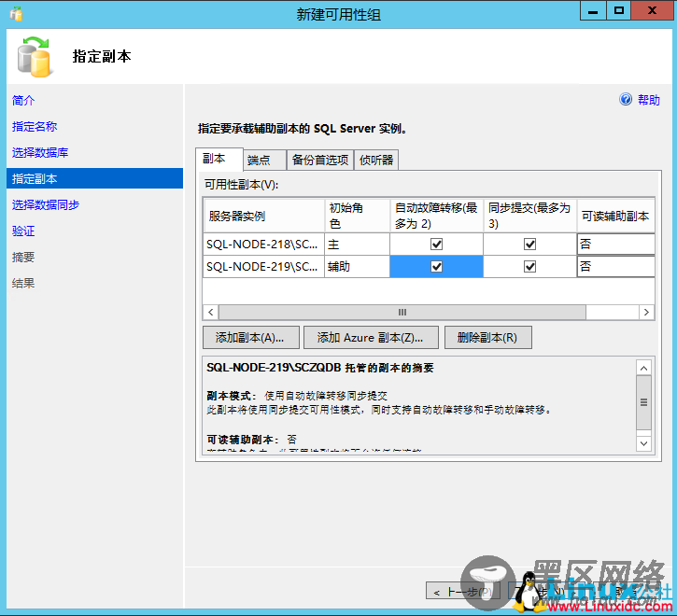Switch to the 侦听器 tab

tap(376, 161)
